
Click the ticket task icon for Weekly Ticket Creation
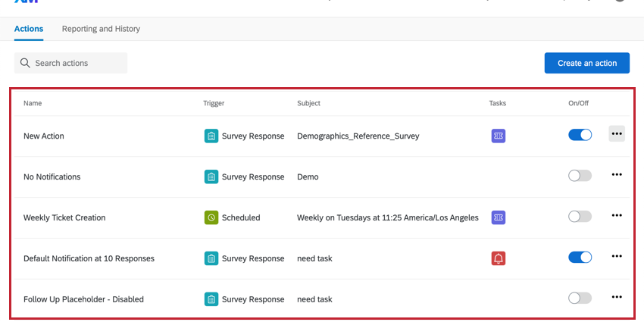click(499, 217)
